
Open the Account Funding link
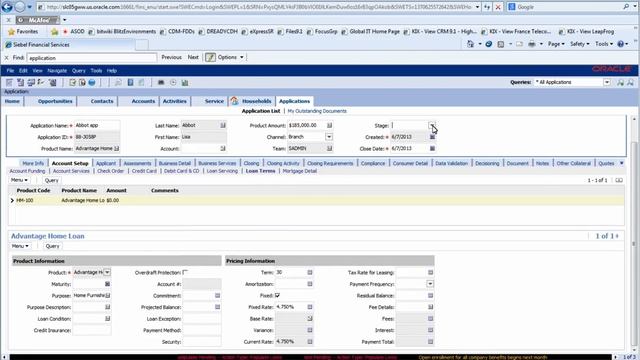point(27,171)
